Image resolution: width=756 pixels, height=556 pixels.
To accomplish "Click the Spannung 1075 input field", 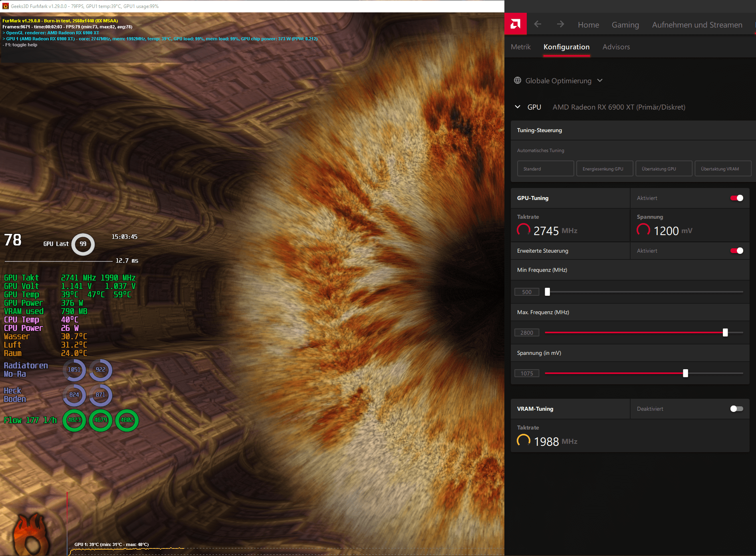I will [527, 373].
